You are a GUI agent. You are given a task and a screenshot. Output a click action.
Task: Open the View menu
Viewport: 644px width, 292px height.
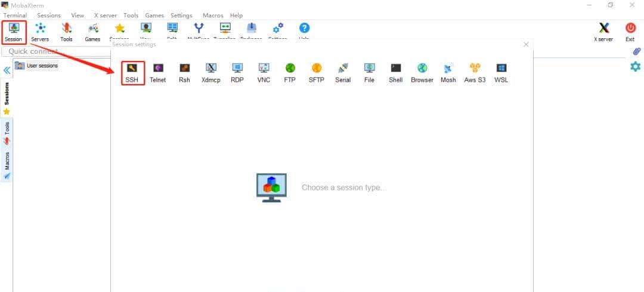click(x=78, y=15)
